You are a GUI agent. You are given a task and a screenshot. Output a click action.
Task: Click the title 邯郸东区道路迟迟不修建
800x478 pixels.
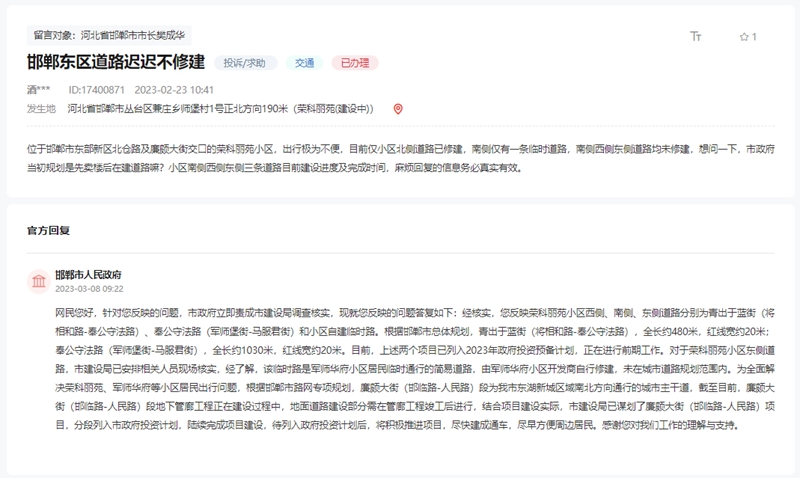click(116, 62)
